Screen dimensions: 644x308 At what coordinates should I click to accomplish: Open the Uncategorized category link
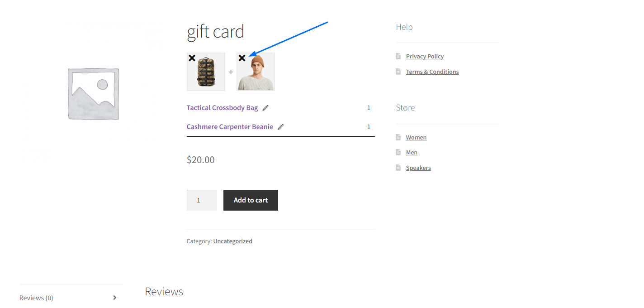[x=232, y=241]
